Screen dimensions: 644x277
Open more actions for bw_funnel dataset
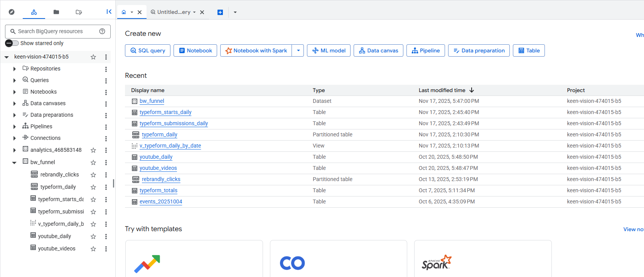tap(106, 163)
